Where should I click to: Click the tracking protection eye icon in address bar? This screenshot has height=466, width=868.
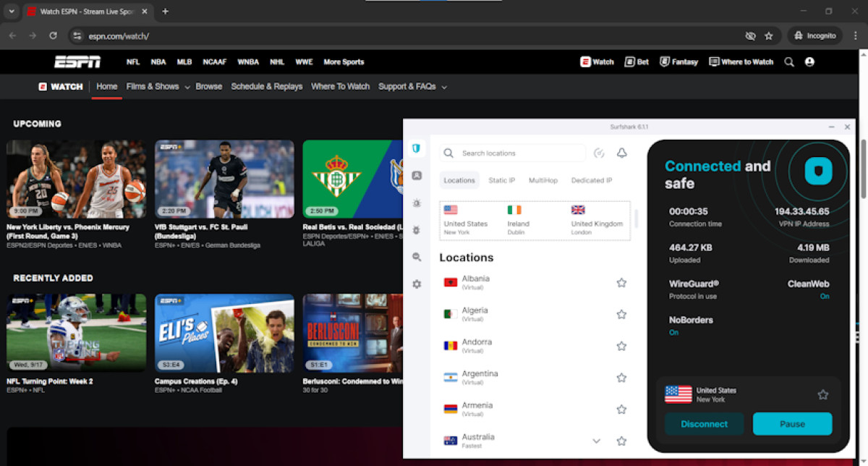tap(750, 35)
